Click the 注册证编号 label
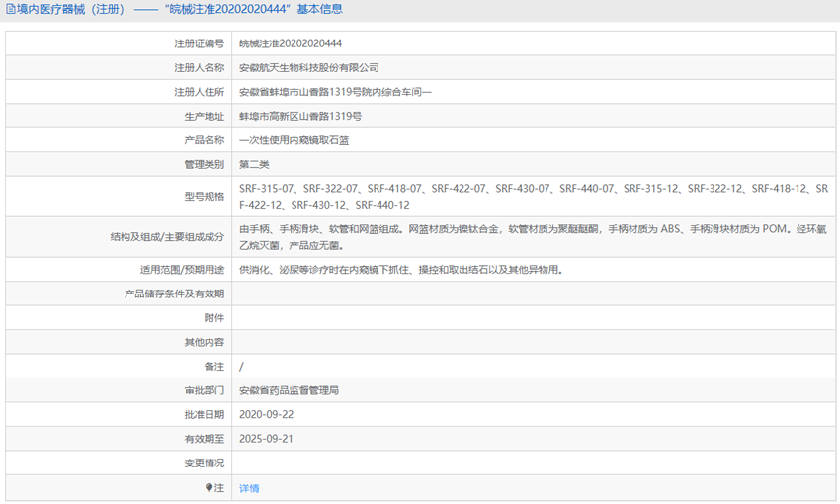The height and width of the screenshot is (504, 840). [200, 43]
